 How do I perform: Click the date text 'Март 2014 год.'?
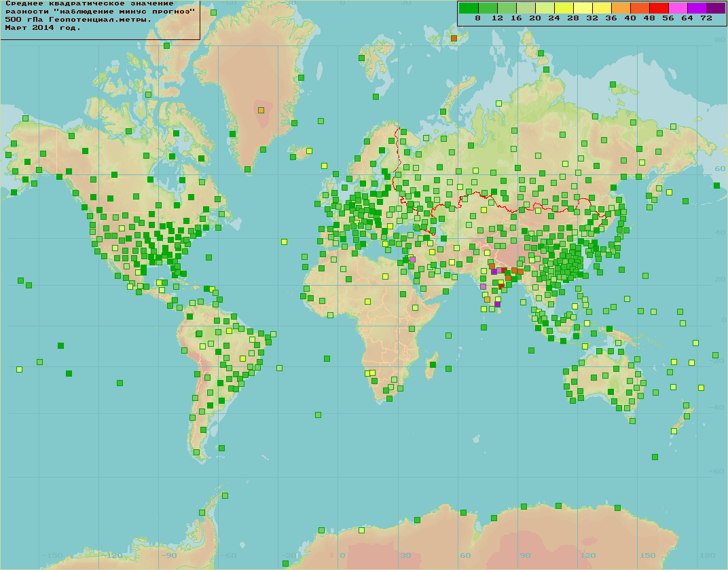pos(43,28)
